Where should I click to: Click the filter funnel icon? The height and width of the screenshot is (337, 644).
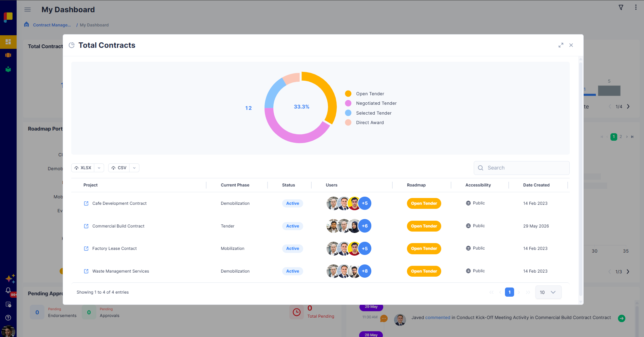point(621,7)
